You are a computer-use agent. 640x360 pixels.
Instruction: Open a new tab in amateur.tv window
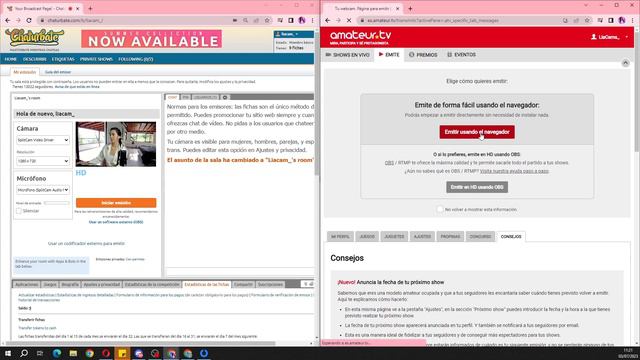pyautogui.click(x=410, y=8)
